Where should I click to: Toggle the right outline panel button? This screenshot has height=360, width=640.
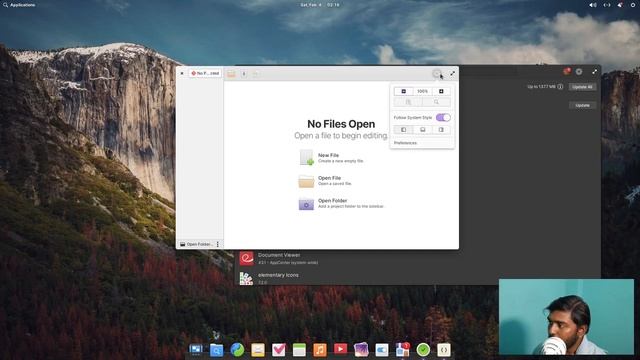pyautogui.click(x=441, y=130)
